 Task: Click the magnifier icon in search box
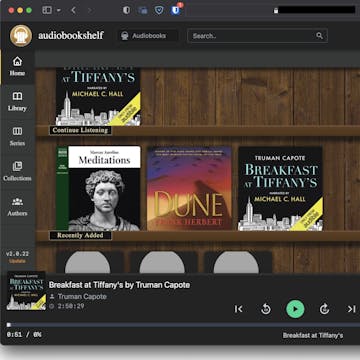point(319,36)
